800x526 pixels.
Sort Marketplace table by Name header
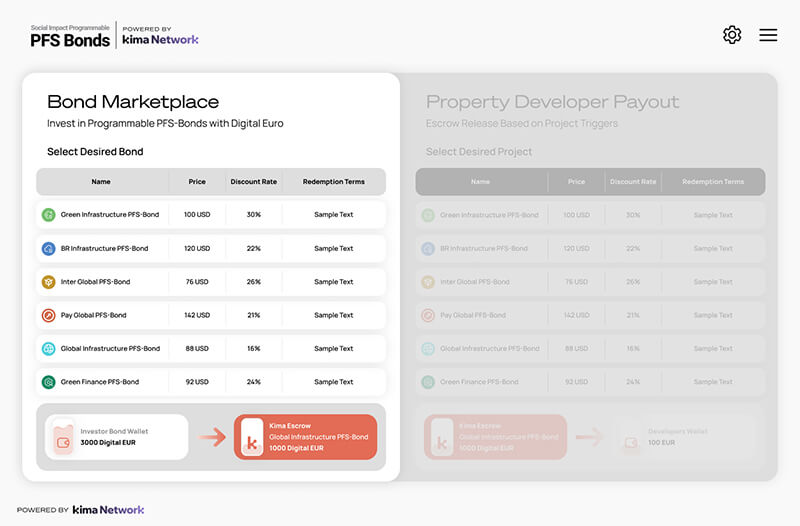click(x=101, y=182)
